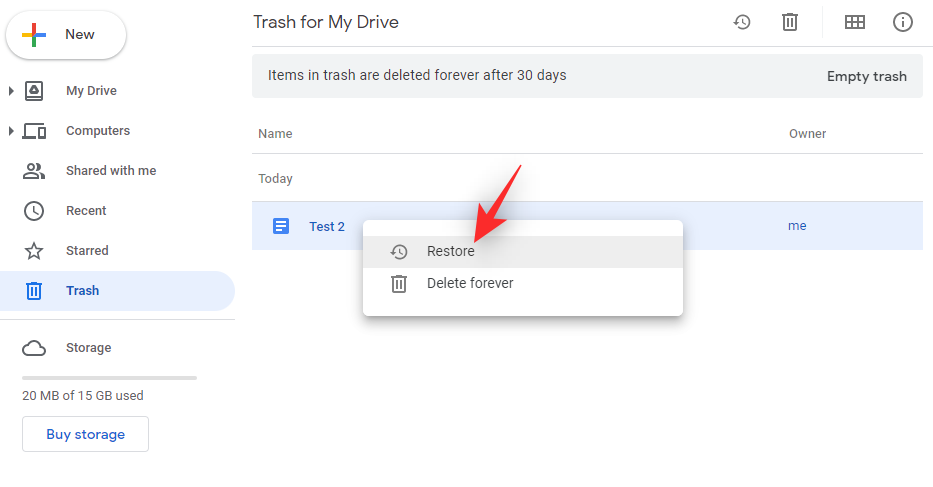Click the Trash bin sidebar icon
Viewport: 933px width, 487px height.
point(34,291)
